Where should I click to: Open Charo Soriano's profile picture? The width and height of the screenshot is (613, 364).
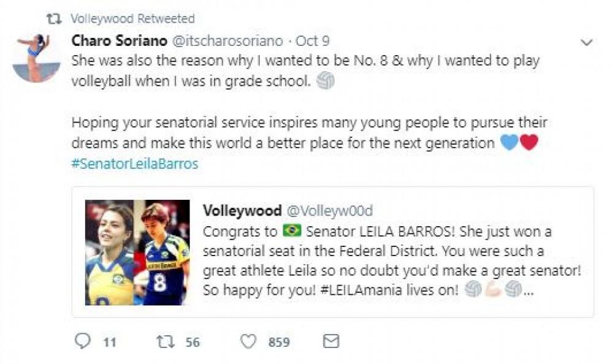36,58
